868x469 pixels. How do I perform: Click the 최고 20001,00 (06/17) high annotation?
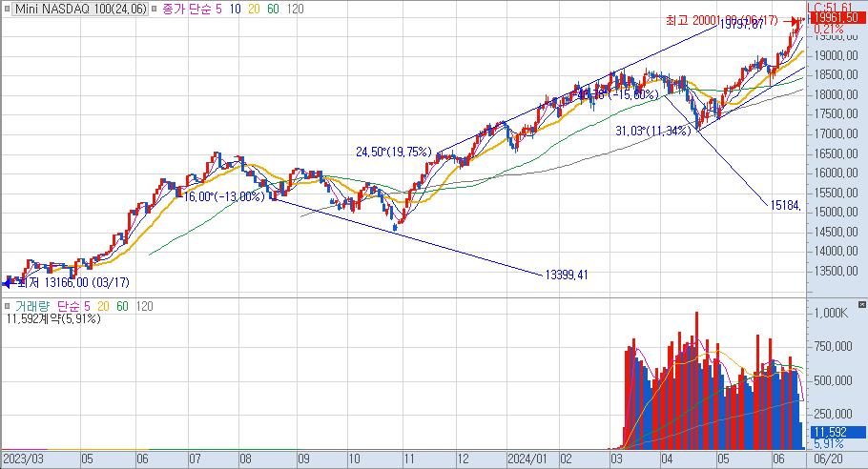click(x=721, y=20)
